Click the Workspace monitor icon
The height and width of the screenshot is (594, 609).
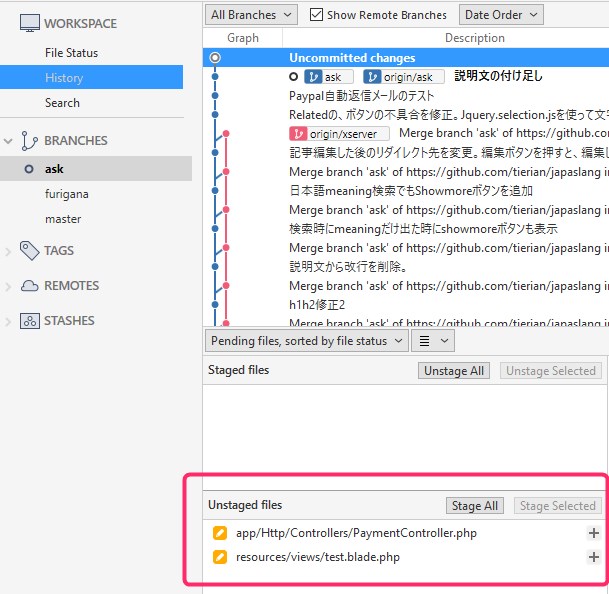coord(29,23)
